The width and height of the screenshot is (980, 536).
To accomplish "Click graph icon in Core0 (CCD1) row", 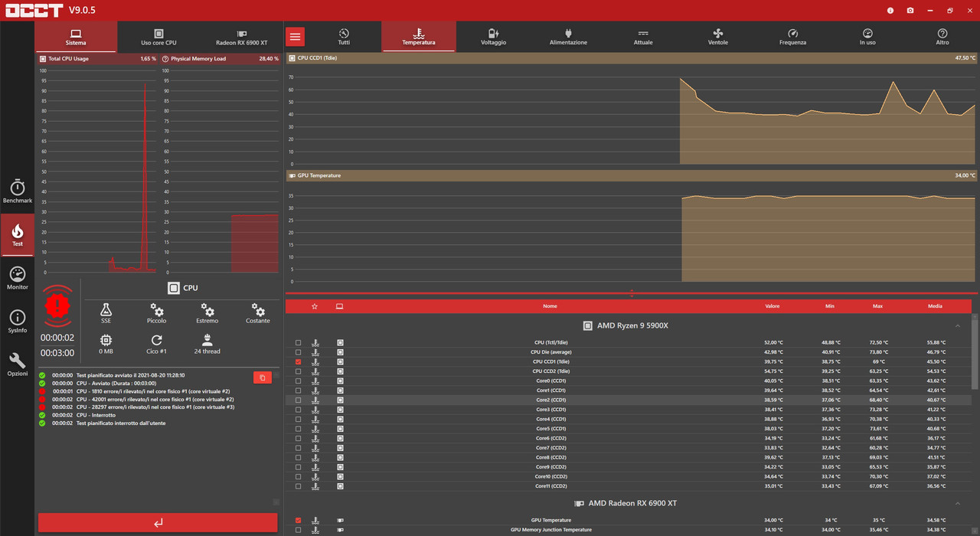I will [x=315, y=381].
